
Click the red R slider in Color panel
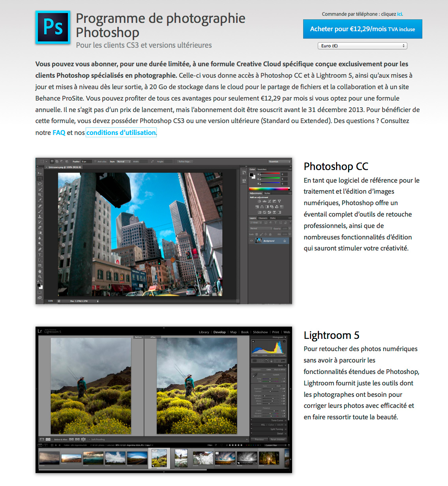coord(270,174)
